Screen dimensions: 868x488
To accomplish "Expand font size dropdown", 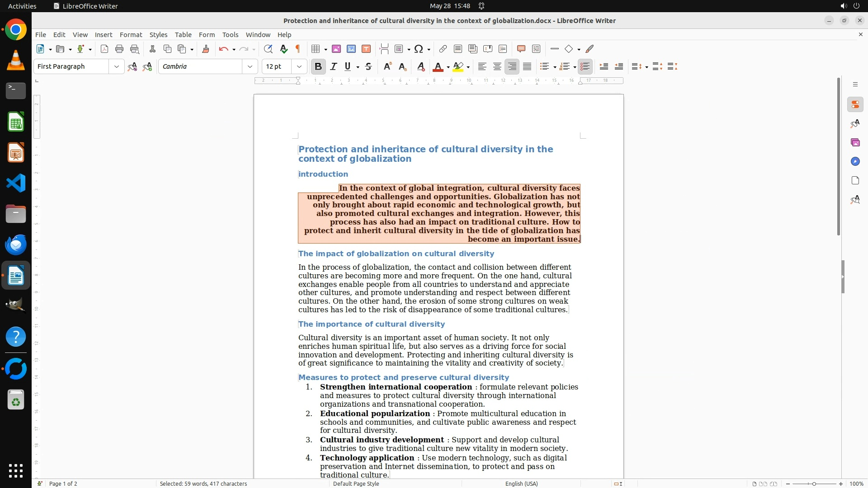I will pyautogui.click(x=299, y=67).
